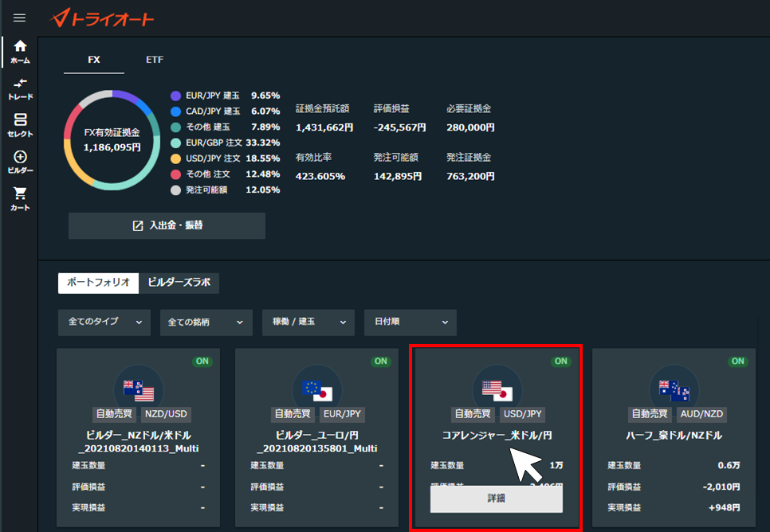Click the 発注可能額 gray legend dot
The width and height of the screenshot is (770, 532).
point(175,190)
